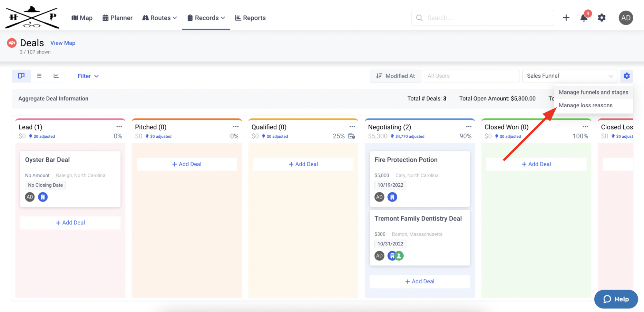Expand the Records menu
The width and height of the screenshot is (644, 312).
206,18
